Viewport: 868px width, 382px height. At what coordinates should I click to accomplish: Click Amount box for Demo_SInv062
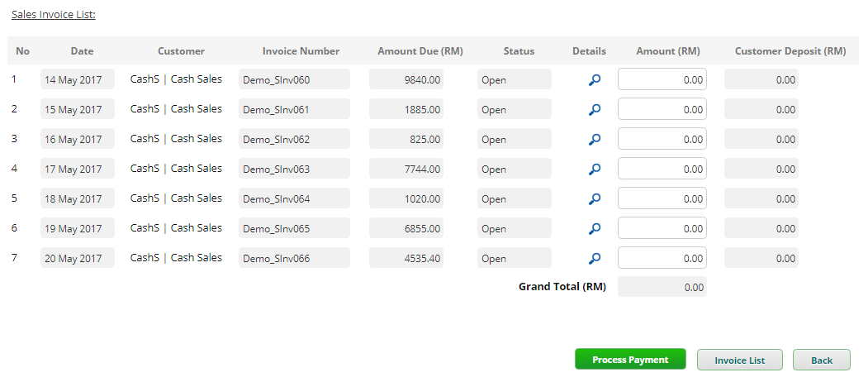coord(662,139)
